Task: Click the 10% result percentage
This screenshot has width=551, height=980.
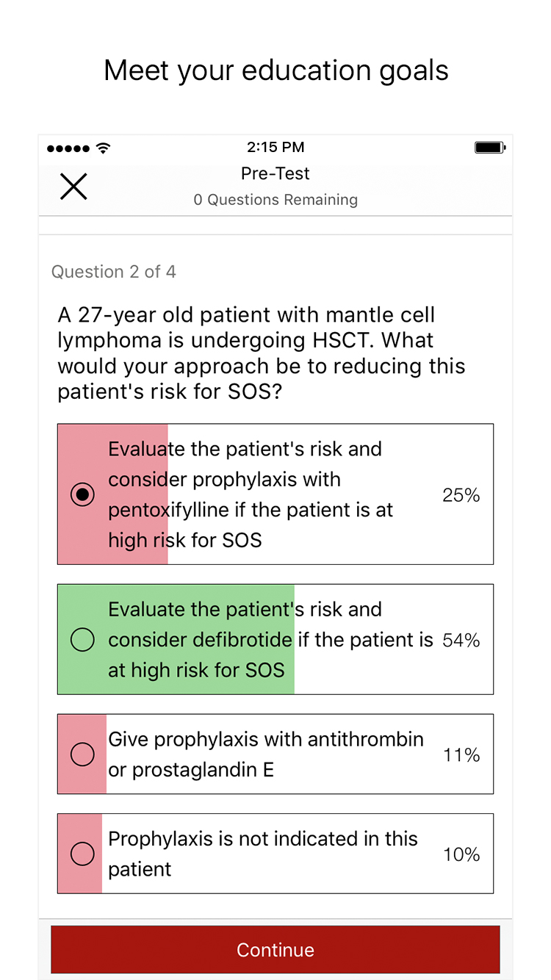Action: (461, 854)
